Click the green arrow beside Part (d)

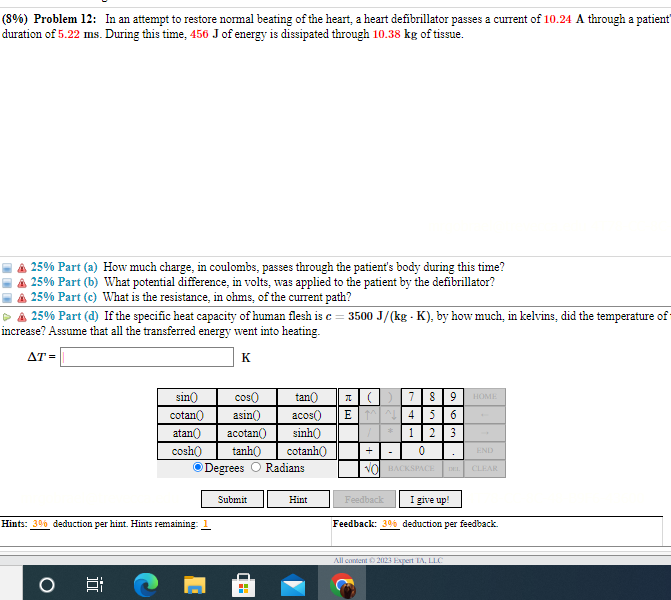pyautogui.click(x=7, y=317)
